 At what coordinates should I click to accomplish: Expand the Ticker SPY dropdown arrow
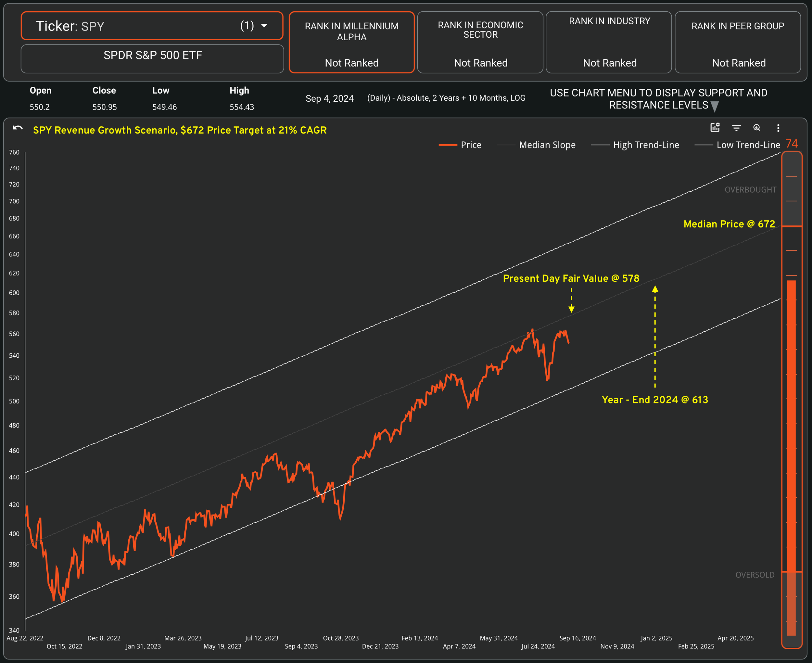tap(264, 26)
